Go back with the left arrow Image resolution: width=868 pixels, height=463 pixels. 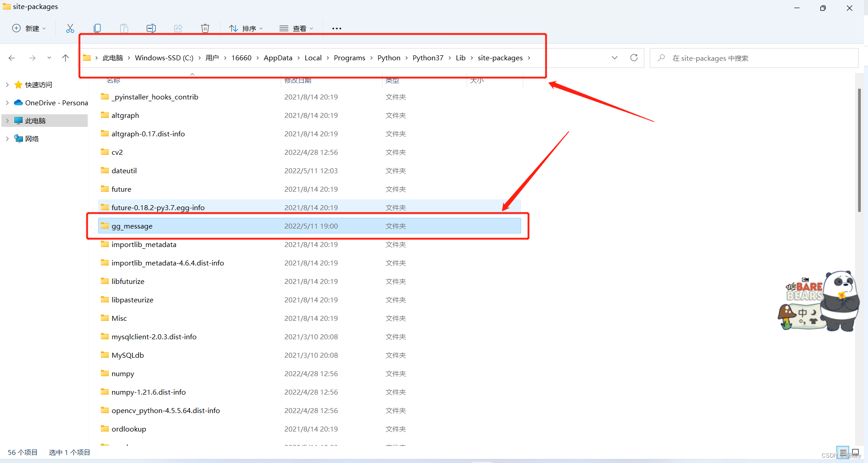[12, 58]
